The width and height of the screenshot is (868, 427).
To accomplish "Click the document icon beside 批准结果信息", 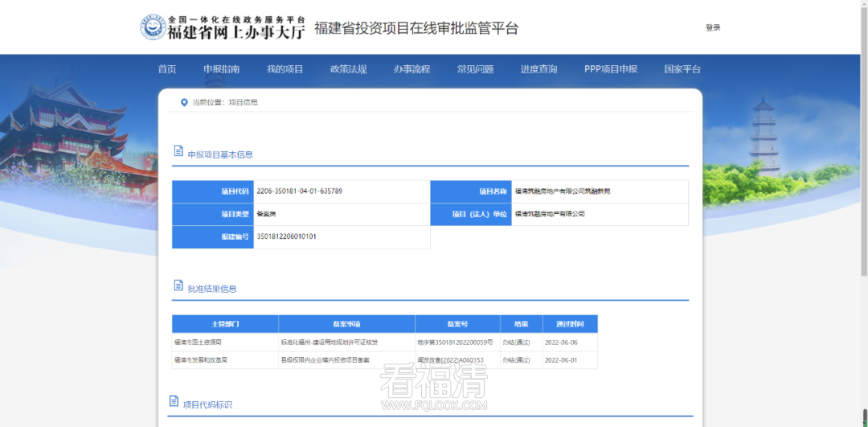I will [x=178, y=286].
